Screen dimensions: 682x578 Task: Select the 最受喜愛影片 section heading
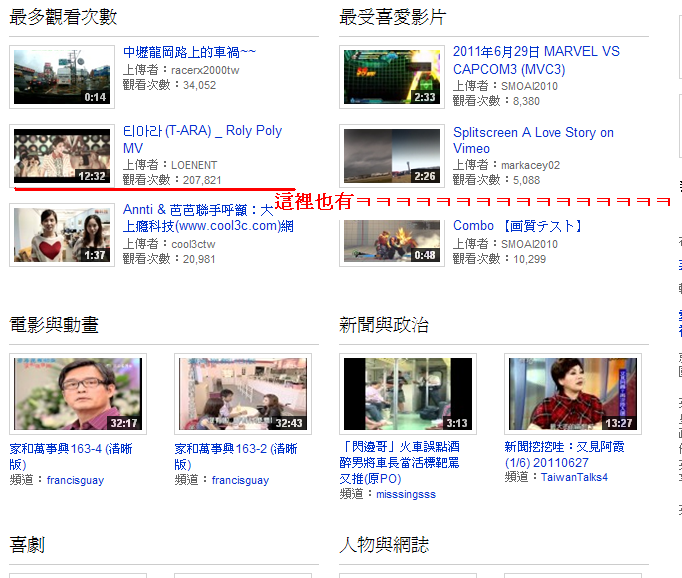click(x=393, y=17)
